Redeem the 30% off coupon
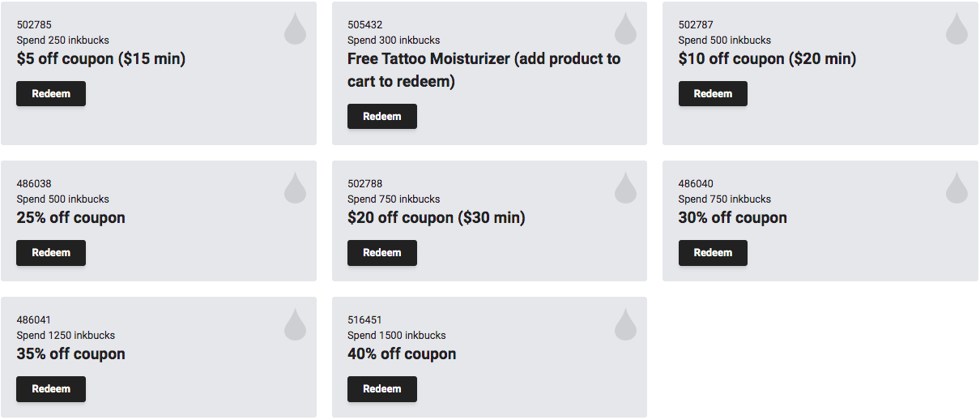This screenshot has width=980, height=420. [x=713, y=252]
